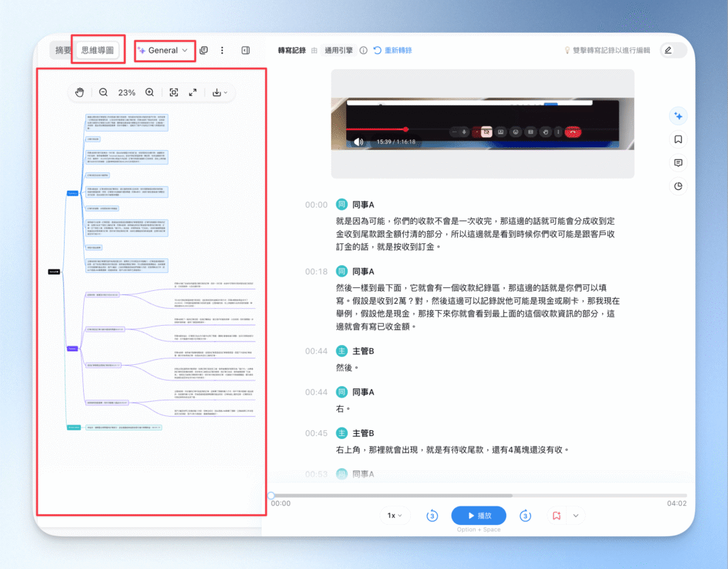Click the 重新轉錄 link

(x=392, y=50)
